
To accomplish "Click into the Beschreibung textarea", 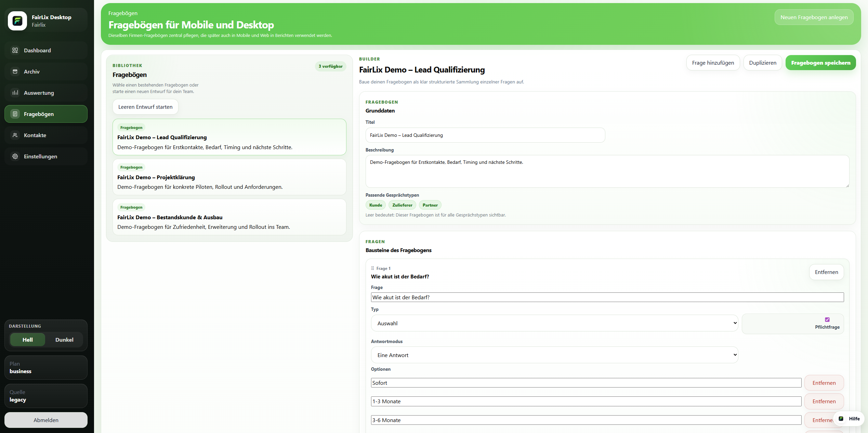I will [607, 171].
